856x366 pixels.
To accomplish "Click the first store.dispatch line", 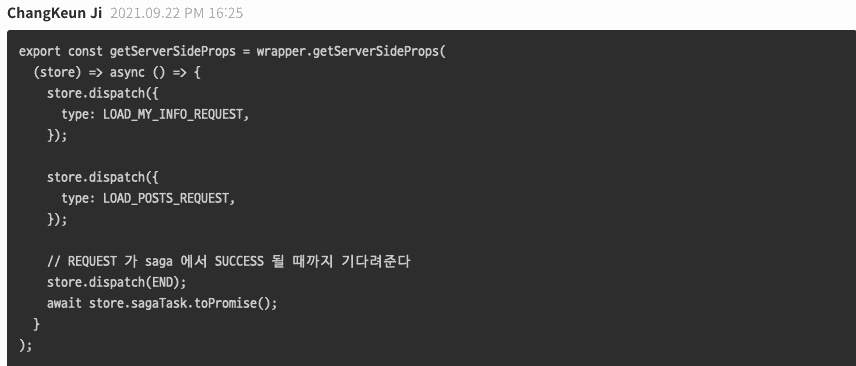I will pyautogui.click(x=103, y=94).
